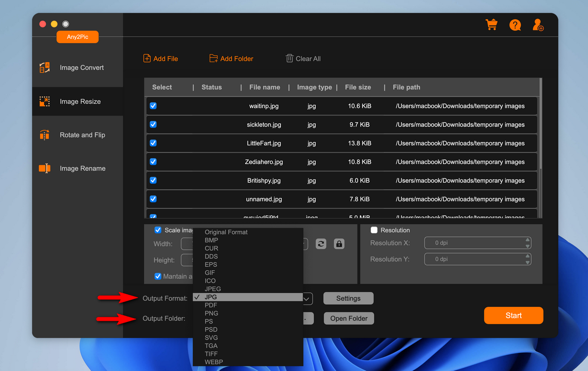Select PNG from the format list
Viewport: 588px width, 371px height.
[211, 313]
